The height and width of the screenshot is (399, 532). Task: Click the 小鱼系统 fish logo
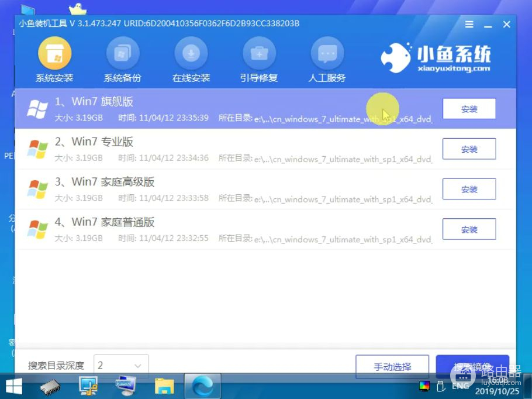396,57
